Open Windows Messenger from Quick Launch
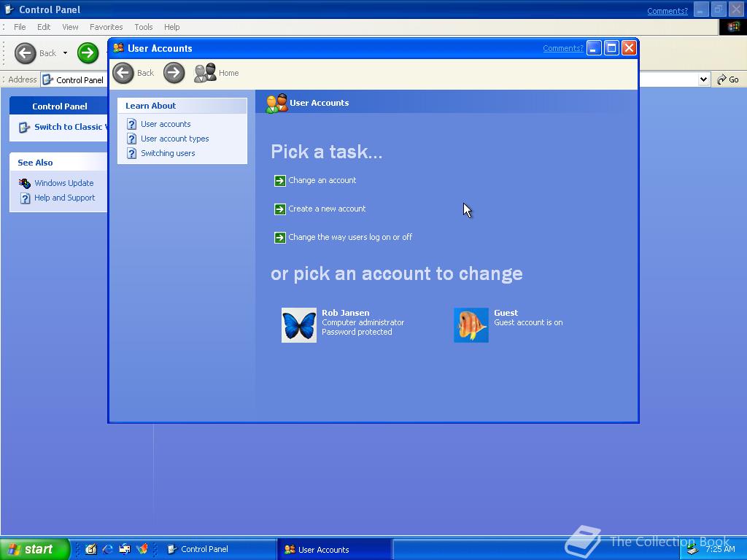747x560 pixels. [142, 549]
